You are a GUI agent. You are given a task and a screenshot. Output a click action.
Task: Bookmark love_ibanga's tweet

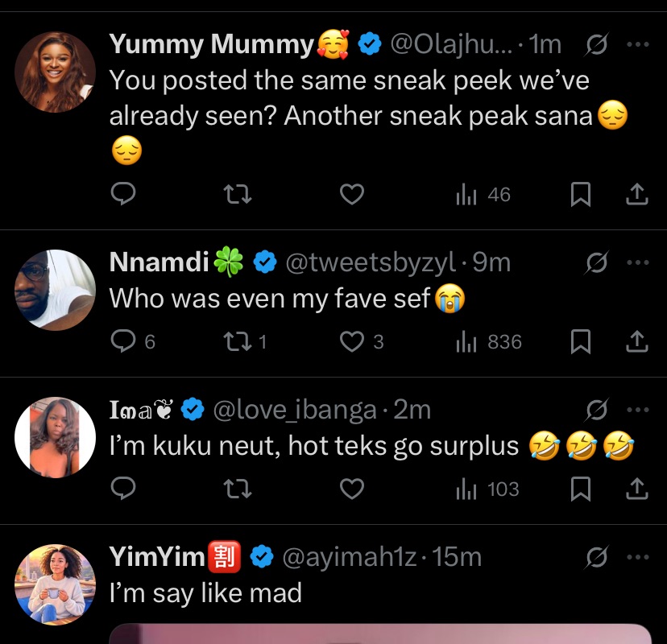(x=581, y=489)
